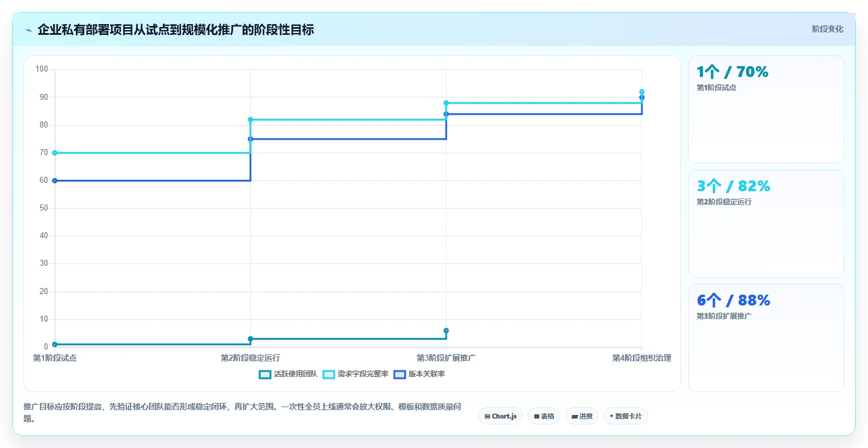The image size is (868, 448).
Task: Click the 需求字段完整率 point at 70
Action: [55, 153]
